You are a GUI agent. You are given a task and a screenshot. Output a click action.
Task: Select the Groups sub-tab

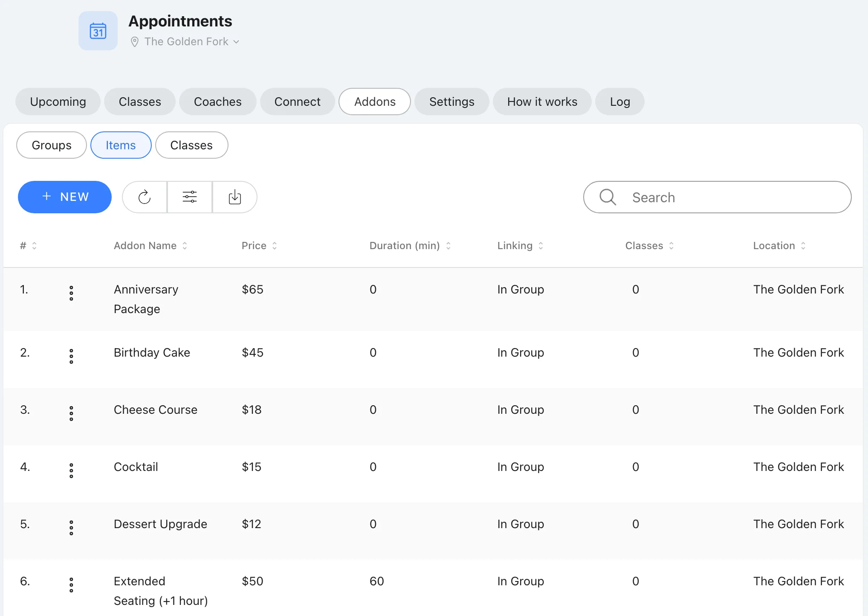tap(52, 145)
